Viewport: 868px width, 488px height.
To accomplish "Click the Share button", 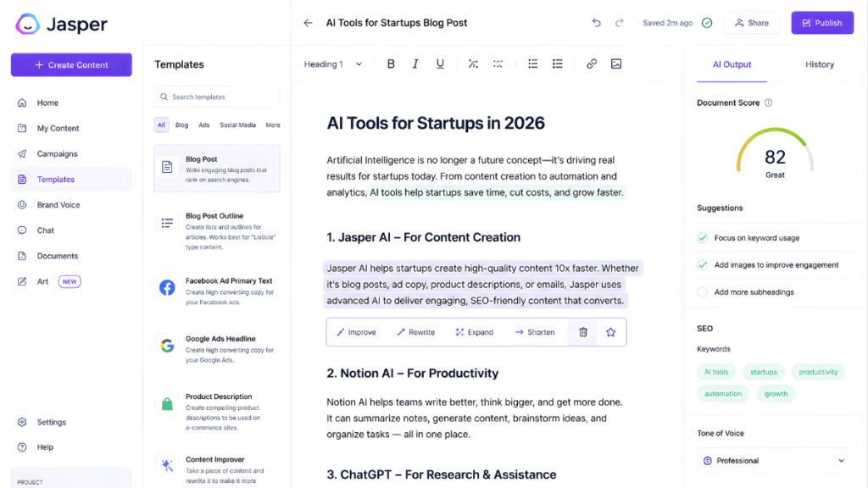I will tap(753, 23).
